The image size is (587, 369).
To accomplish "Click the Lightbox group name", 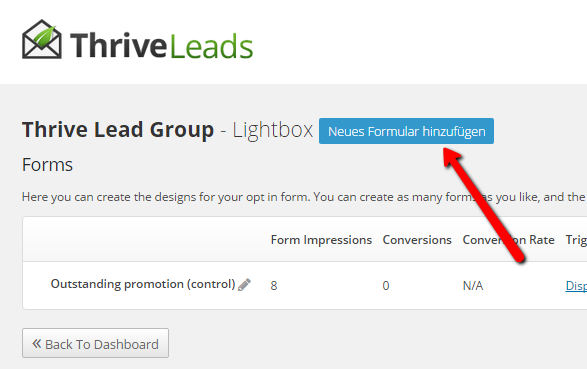I will click(273, 130).
